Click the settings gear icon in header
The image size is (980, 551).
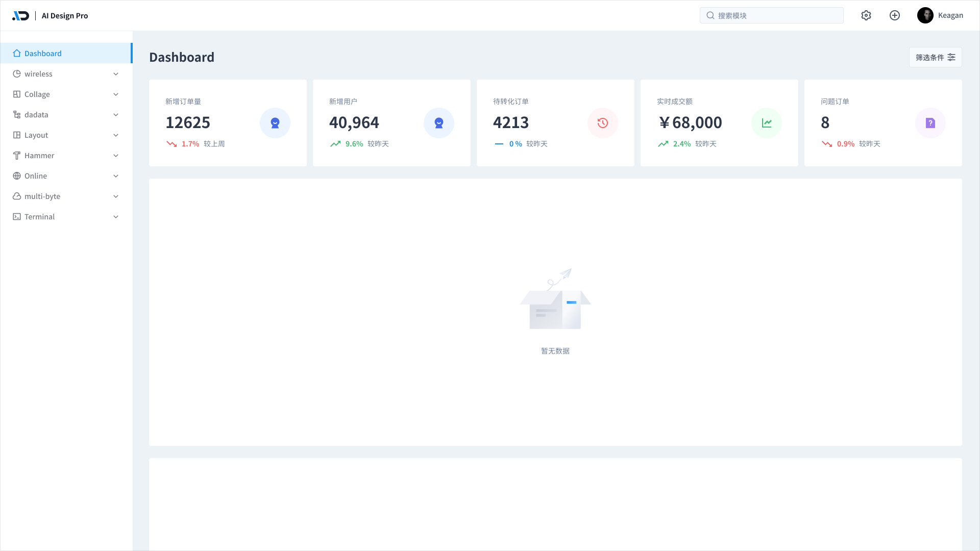pyautogui.click(x=866, y=15)
